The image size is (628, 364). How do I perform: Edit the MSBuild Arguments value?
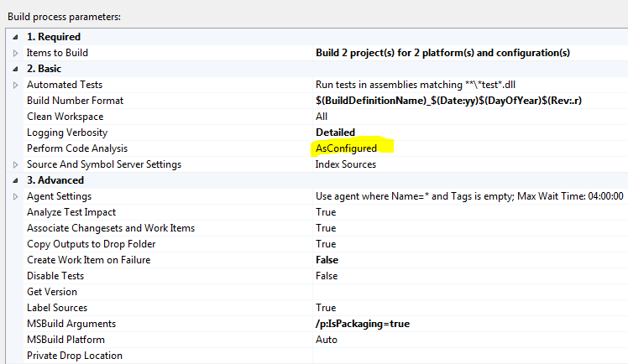tap(363, 324)
